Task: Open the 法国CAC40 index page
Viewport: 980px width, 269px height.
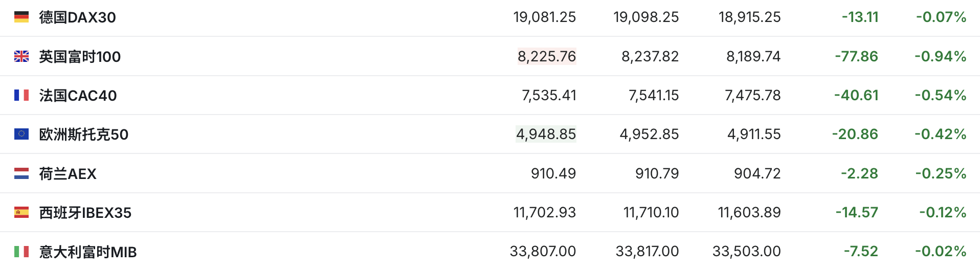Action: coord(78,96)
